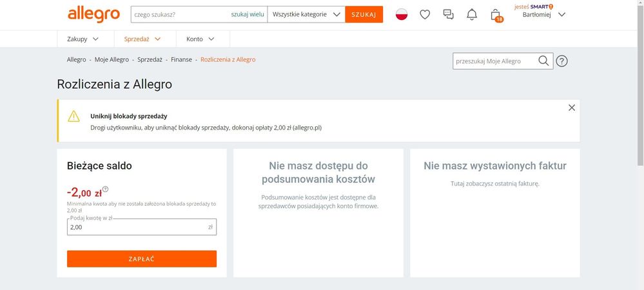The image size is (644, 290).
Task: Go to Moje Allegro breadcrumb
Action: tap(112, 59)
